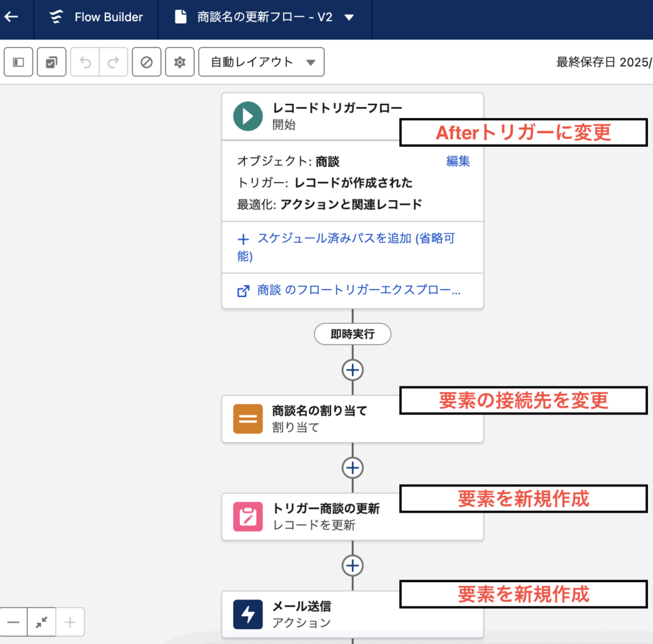Toggle the left toolbox panel button
This screenshot has height=644, width=653.
pyautogui.click(x=18, y=62)
